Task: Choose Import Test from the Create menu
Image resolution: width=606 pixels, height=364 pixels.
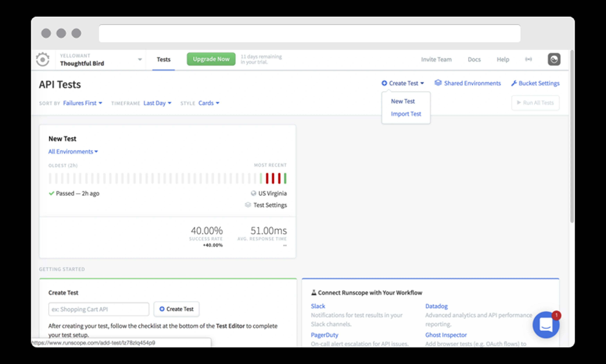Action: (x=406, y=114)
